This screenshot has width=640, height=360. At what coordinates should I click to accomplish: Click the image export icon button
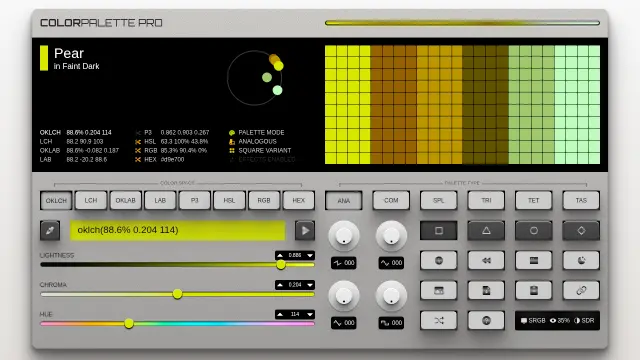(439, 291)
